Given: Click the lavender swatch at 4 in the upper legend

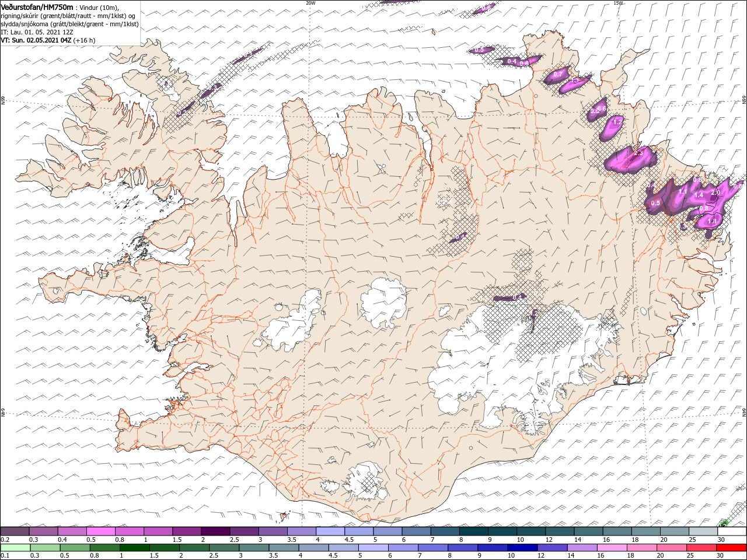Looking at the screenshot, I should click(330, 531).
